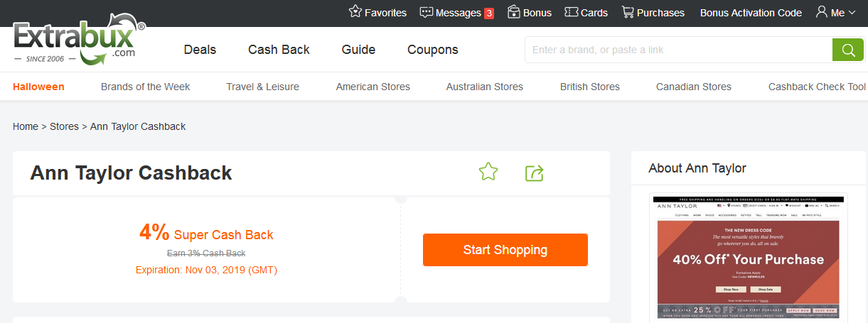Share Ann Taylor Cashback page

click(x=534, y=173)
